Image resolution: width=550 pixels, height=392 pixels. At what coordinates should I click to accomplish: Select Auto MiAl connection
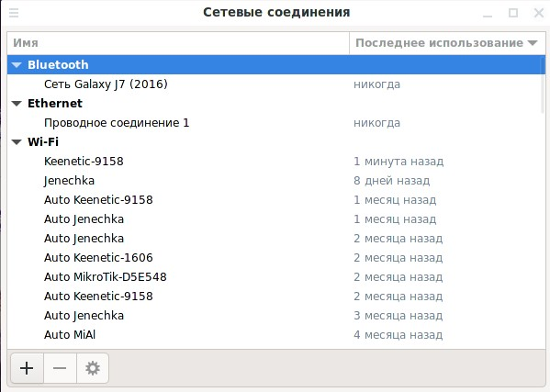click(276, 335)
